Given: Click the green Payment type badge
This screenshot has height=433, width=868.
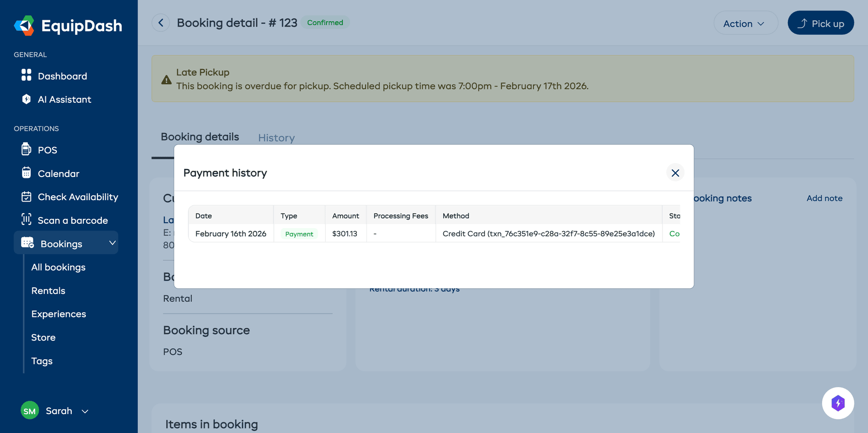Looking at the screenshot, I should tap(299, 234).
